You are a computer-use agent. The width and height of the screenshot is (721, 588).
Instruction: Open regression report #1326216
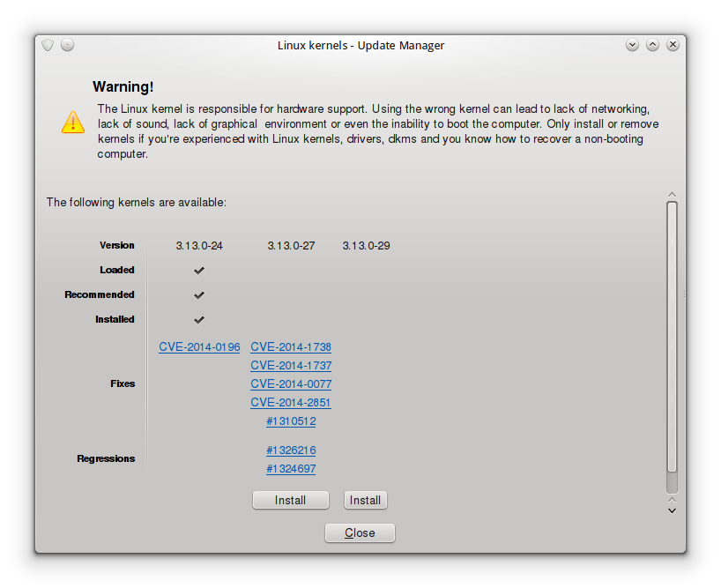pyautogui.click(x=291, y=450)
